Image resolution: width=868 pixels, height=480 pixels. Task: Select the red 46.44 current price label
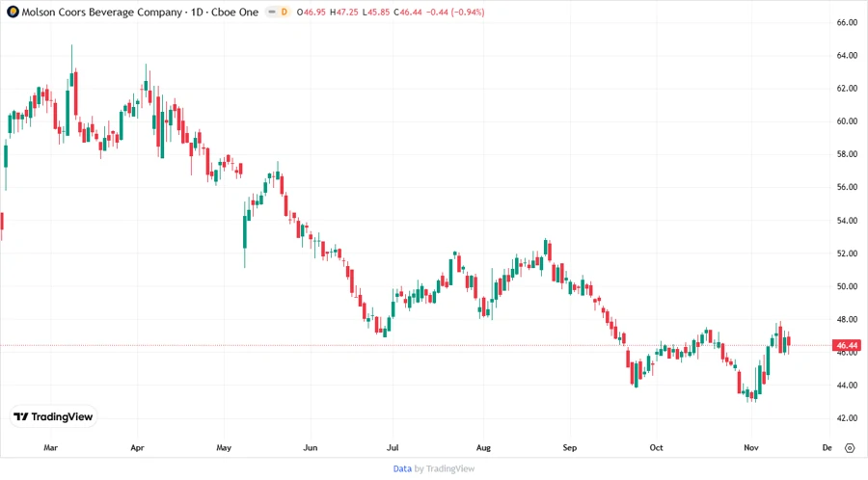pos(847,345)
